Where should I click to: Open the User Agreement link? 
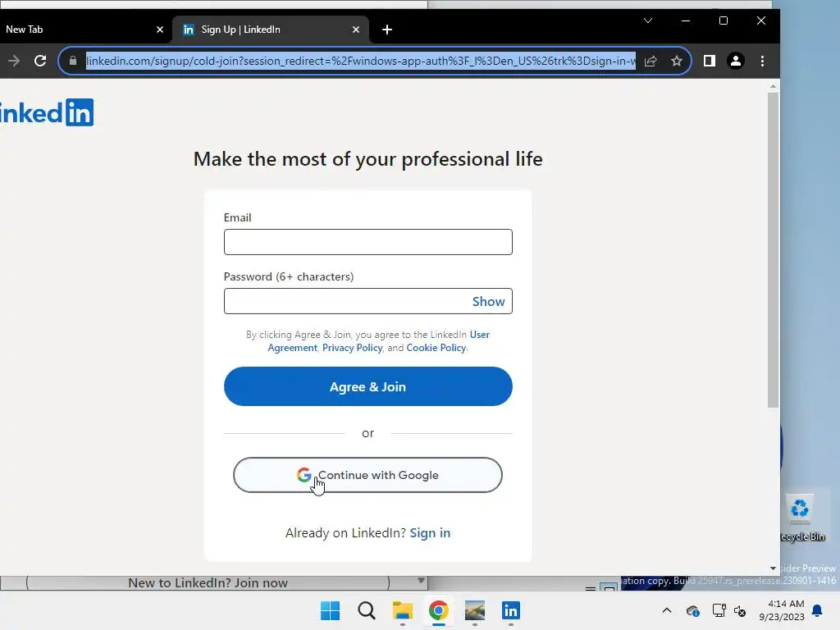[x=379, y=340]
